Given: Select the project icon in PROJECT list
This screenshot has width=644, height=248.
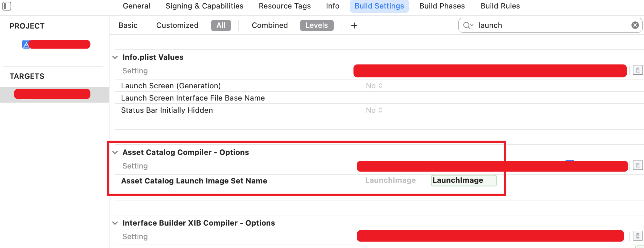Looking at the screenshot, I should click(x=26, y=44).
